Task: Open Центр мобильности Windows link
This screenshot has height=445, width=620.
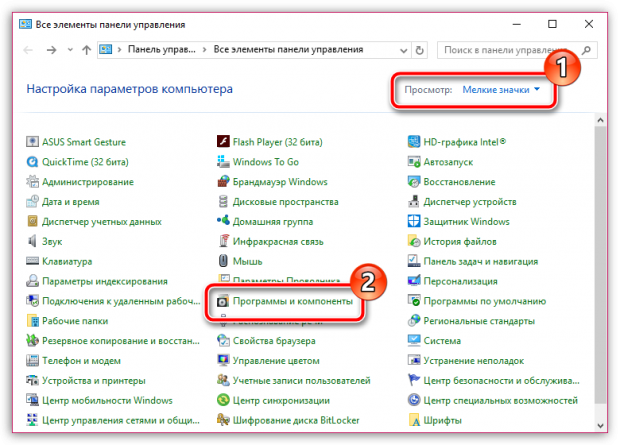Action: click(107, 400)
